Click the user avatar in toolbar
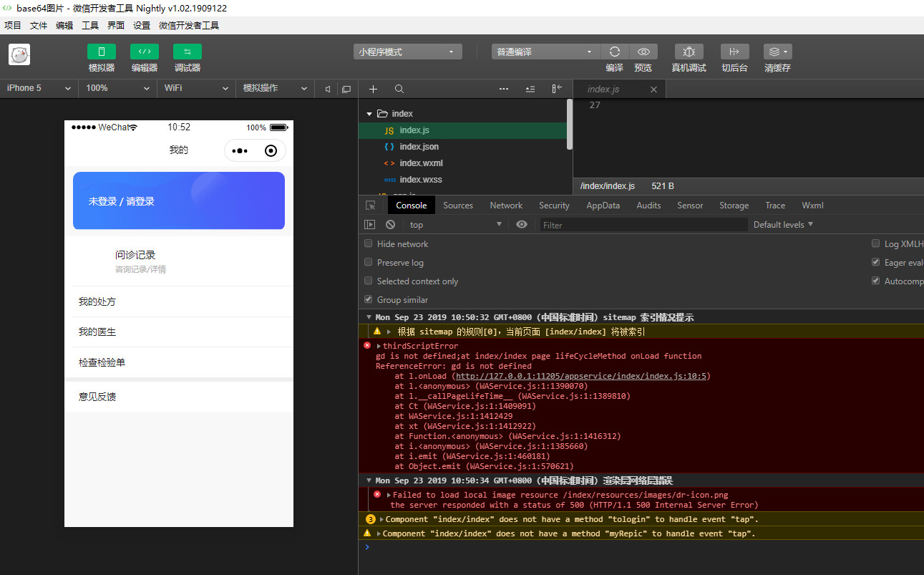This screenshot has width=924, height=575. [x=19, y=55]
